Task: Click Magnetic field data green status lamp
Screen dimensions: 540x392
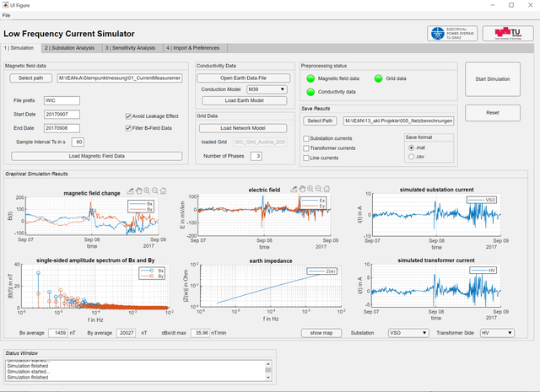Action: click(x=310, y=78)
